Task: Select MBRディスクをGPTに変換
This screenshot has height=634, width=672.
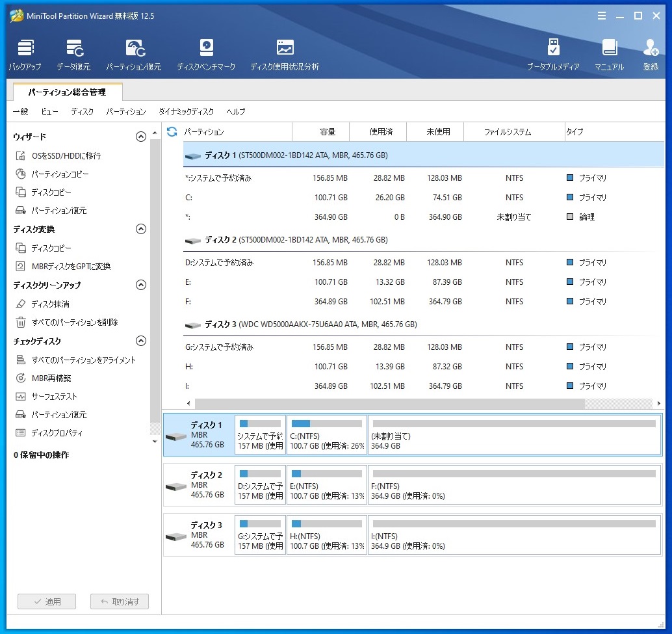Action: (x=63, y=266)
